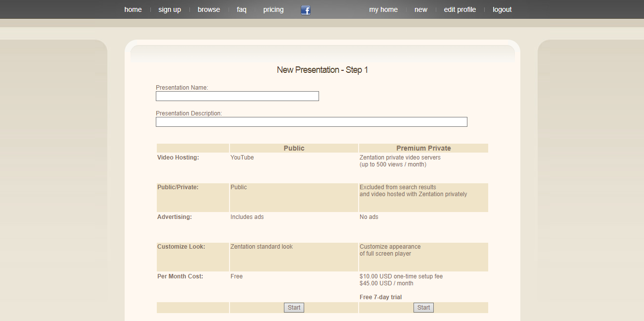644x321 pixels.
Task: Go to the home page
Action: pyautogui.click(x=133, y=9)
